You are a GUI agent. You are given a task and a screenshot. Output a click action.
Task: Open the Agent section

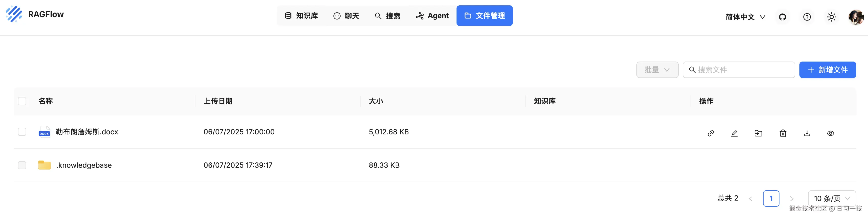click(x=432, y=16)
